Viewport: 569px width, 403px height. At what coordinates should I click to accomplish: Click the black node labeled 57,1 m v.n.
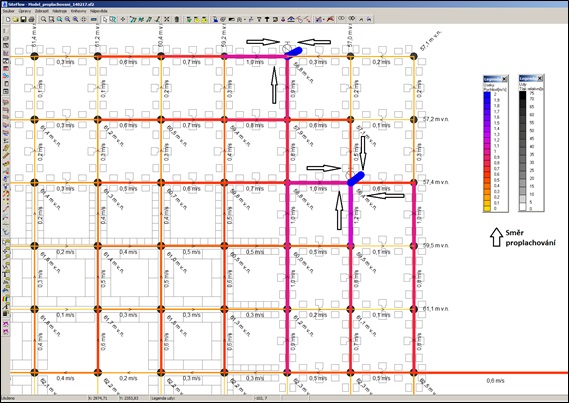(414, 56)
